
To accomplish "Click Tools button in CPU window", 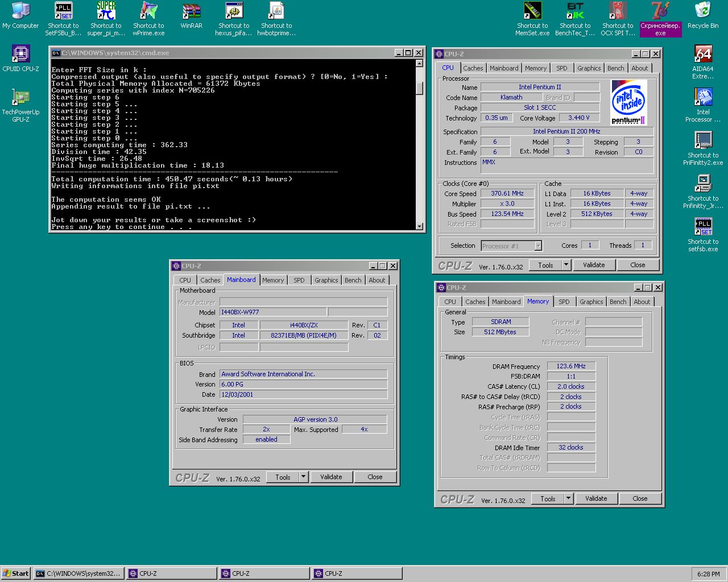I will click(x=545, y=265).
